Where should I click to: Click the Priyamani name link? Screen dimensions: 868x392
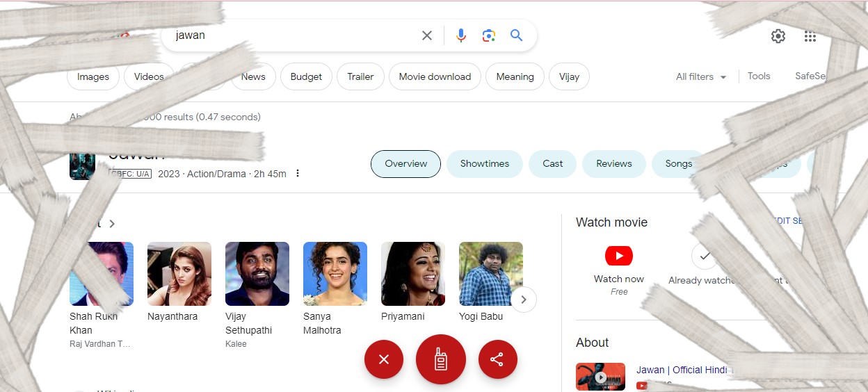tap(403, 316)
